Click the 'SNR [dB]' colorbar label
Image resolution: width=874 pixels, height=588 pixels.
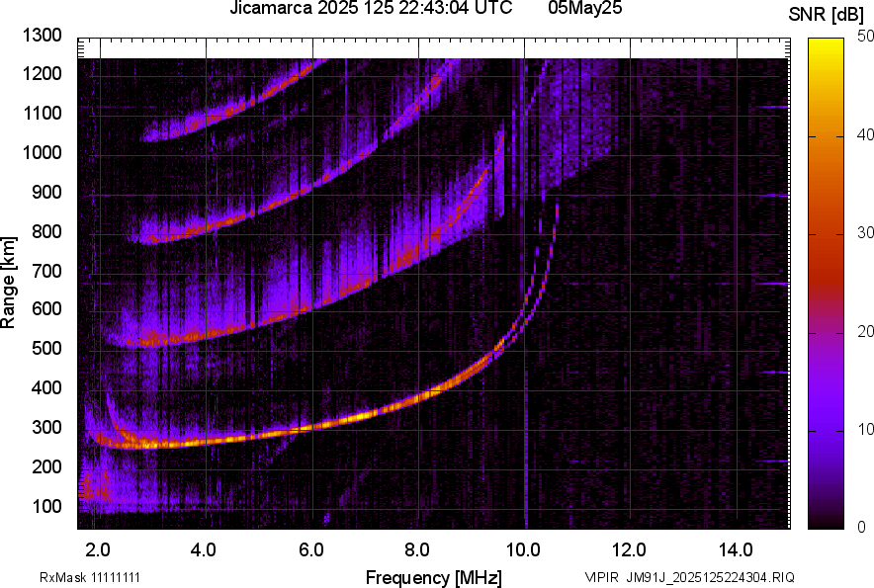coord(826,15)
